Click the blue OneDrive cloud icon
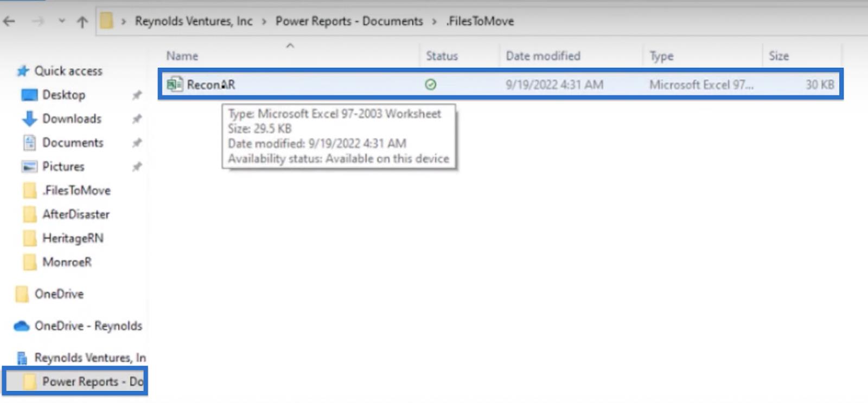 click(x=22, y=326)
